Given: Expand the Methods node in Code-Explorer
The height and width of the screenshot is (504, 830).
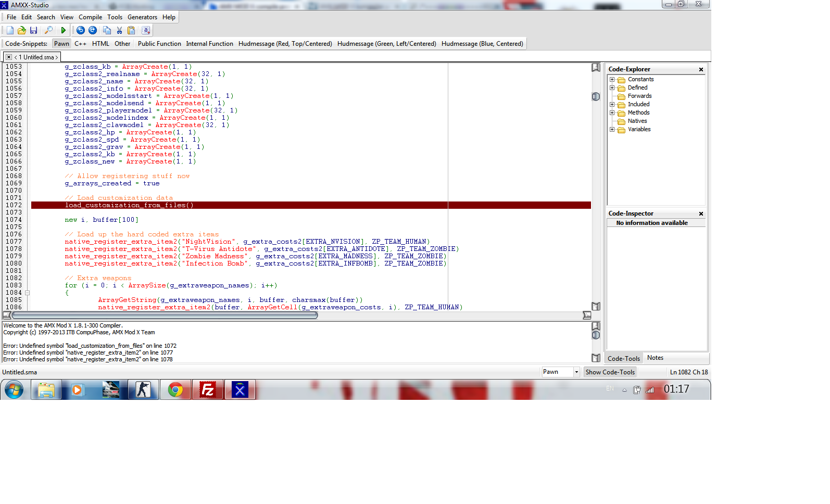Looking at the screenshot, I should (x=612, y=112).
